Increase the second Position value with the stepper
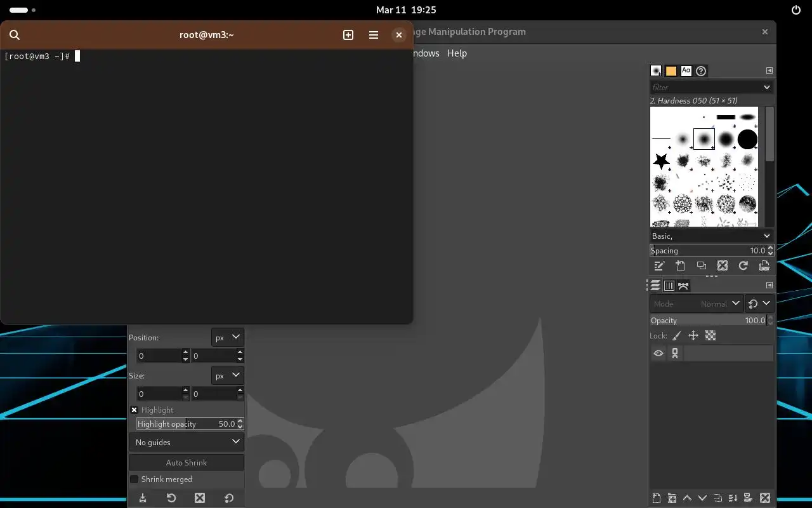The width and height of the screenshot is (812, 508). [240, 352]
